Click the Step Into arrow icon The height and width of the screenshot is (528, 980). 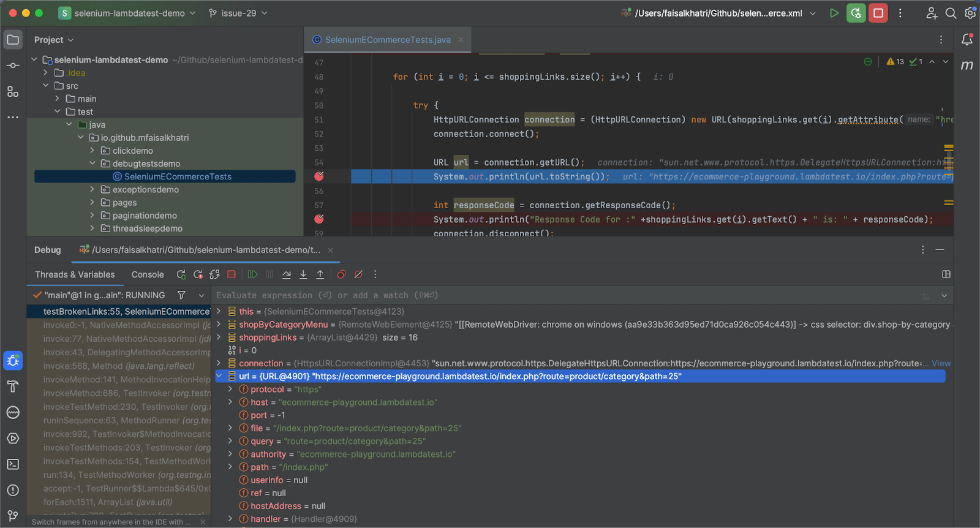(x=303, y=274)
